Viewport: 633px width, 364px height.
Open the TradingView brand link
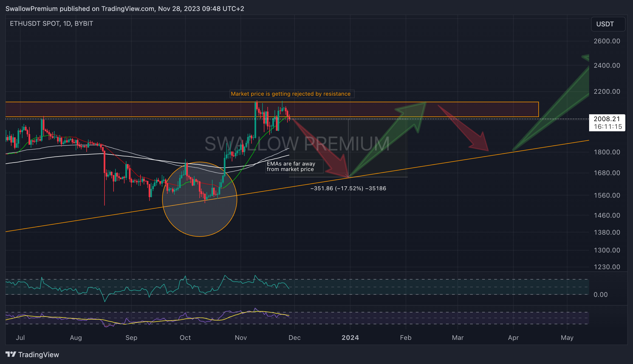[32, 354]
